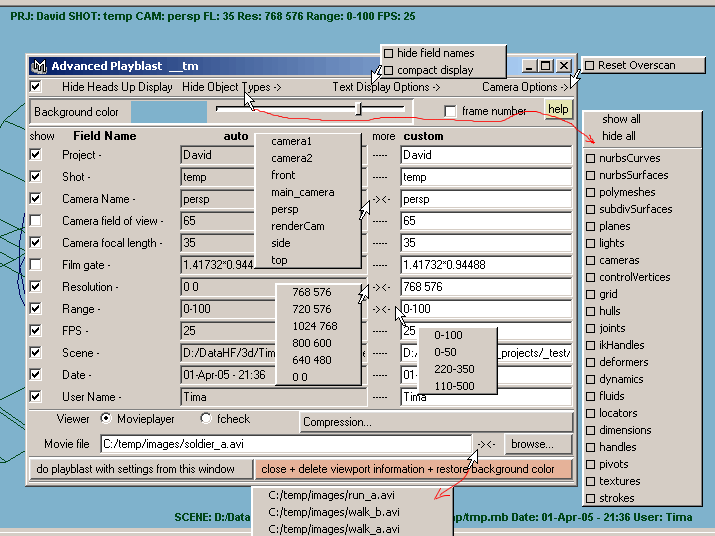This screenshot has width=715, height=536.
Task: Click the custom Camera focal length field
Action: click(x=486, y=243)
